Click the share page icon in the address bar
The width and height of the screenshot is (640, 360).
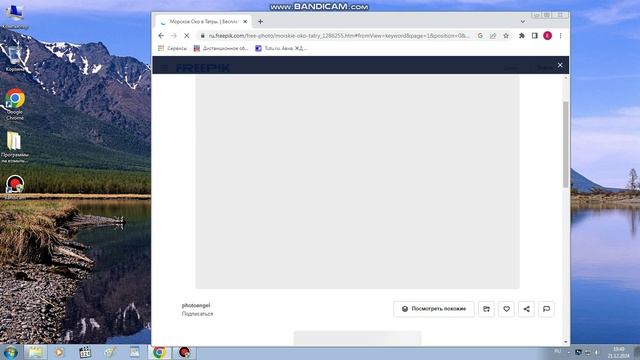coord(493,36)
